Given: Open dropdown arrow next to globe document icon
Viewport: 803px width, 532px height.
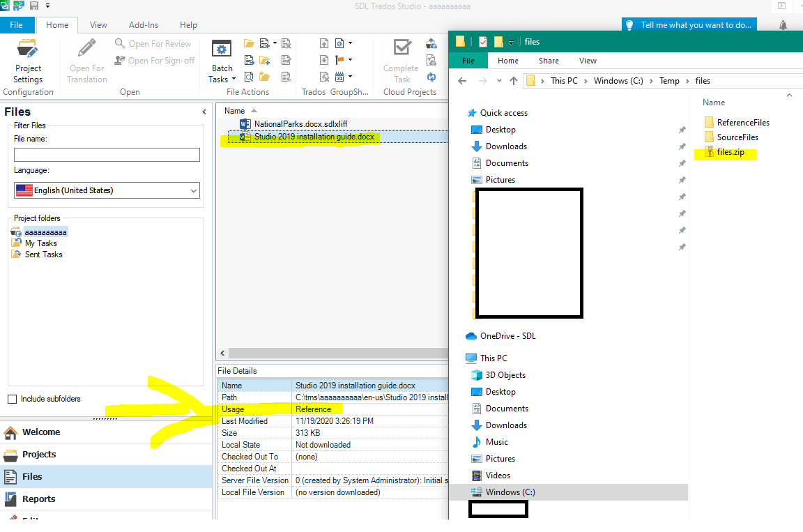Looking at the screenshot, I should coord(351,43).
